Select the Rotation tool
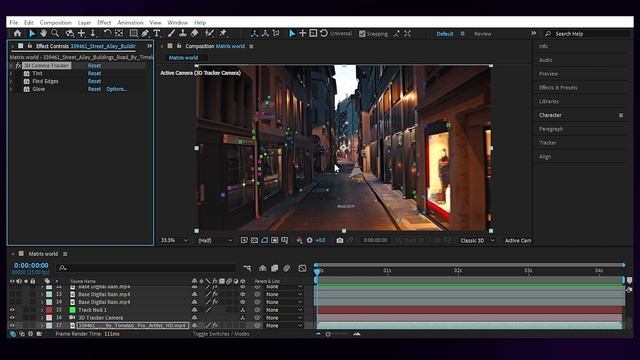 point(107,33)
